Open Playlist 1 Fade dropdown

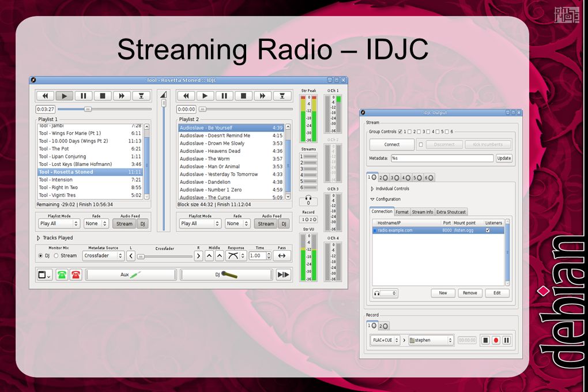pyautogui.click(x=96, y=224)
